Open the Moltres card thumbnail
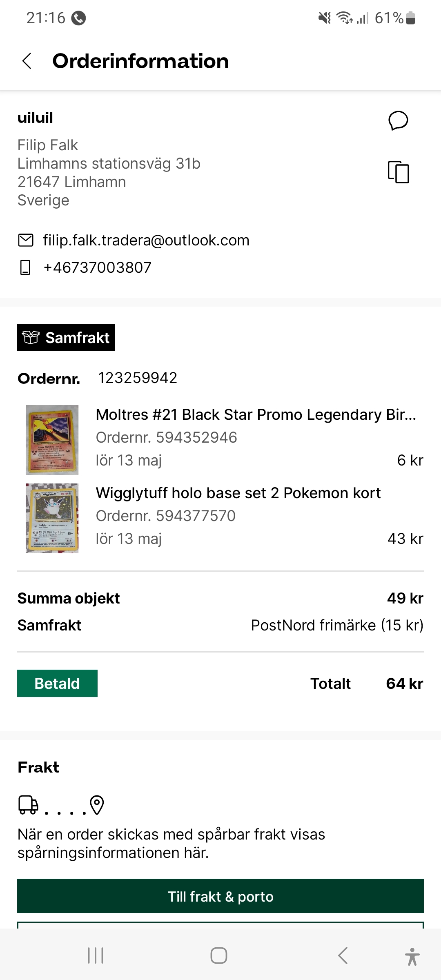This screenshot has width=441, height=980. click(x=52, y=440)
